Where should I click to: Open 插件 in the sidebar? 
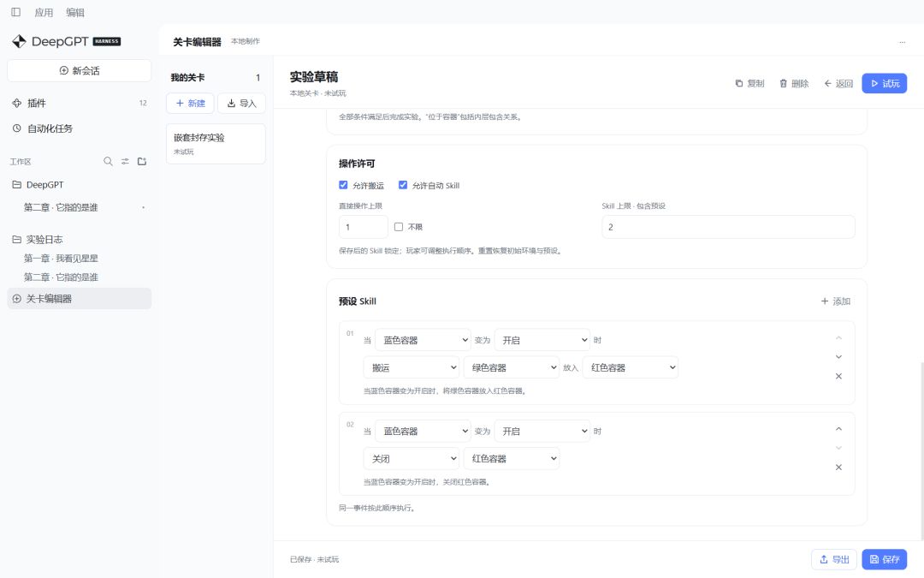coord(79,104)
